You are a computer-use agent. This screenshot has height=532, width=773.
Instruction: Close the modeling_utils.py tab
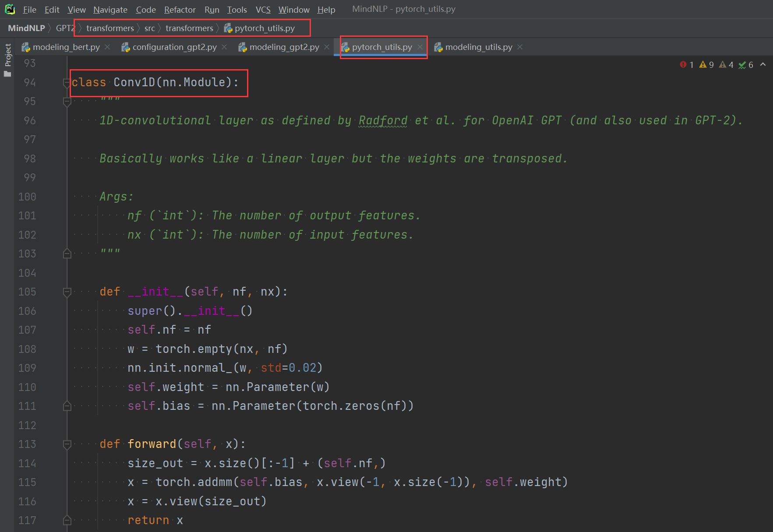pyautogui.click(x=520, y=47)
